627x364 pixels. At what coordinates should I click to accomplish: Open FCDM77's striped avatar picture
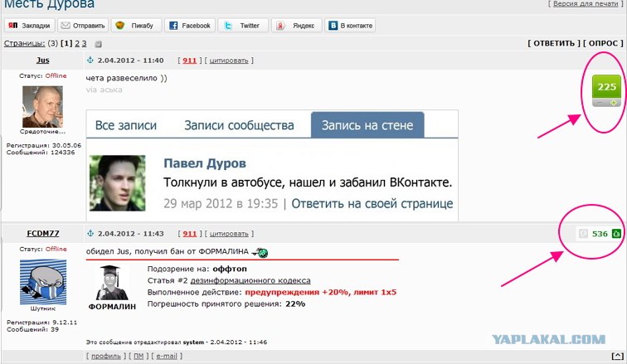click(x=43, y=282)
